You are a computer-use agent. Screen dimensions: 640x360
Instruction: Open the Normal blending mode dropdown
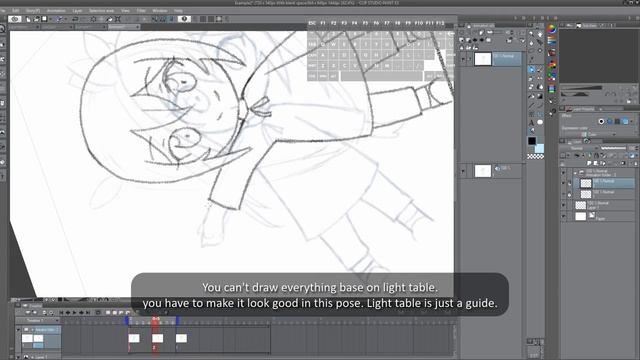[x=578, y=148]
